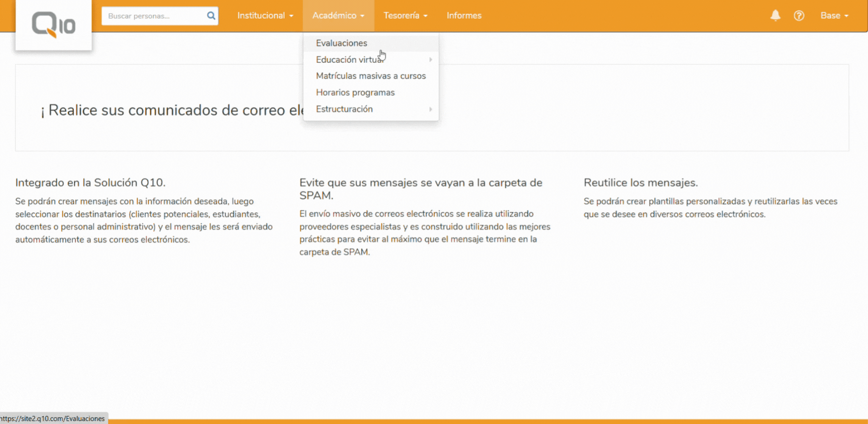Expand the Educación virtual submenu arrow

pos(431,60)
